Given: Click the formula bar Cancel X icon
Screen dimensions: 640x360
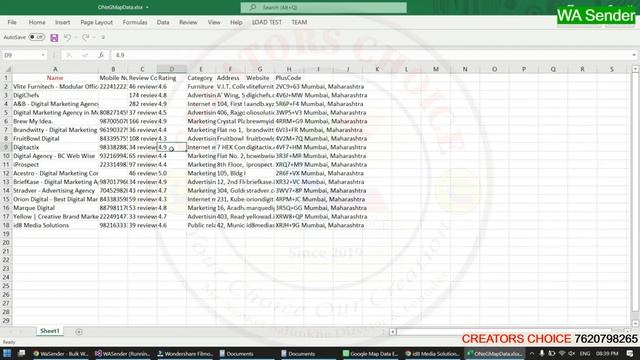Looking at the screenshot, I should [x=69, y=55].
